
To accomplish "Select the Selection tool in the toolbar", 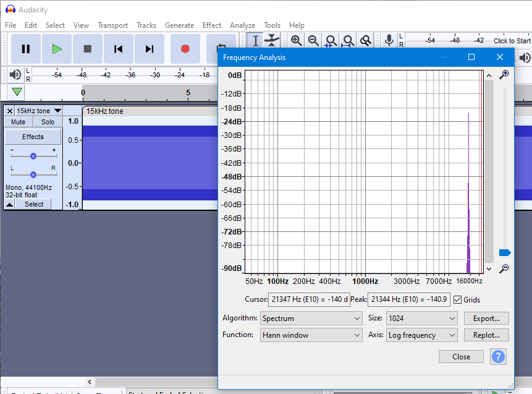I will [255, 40].
